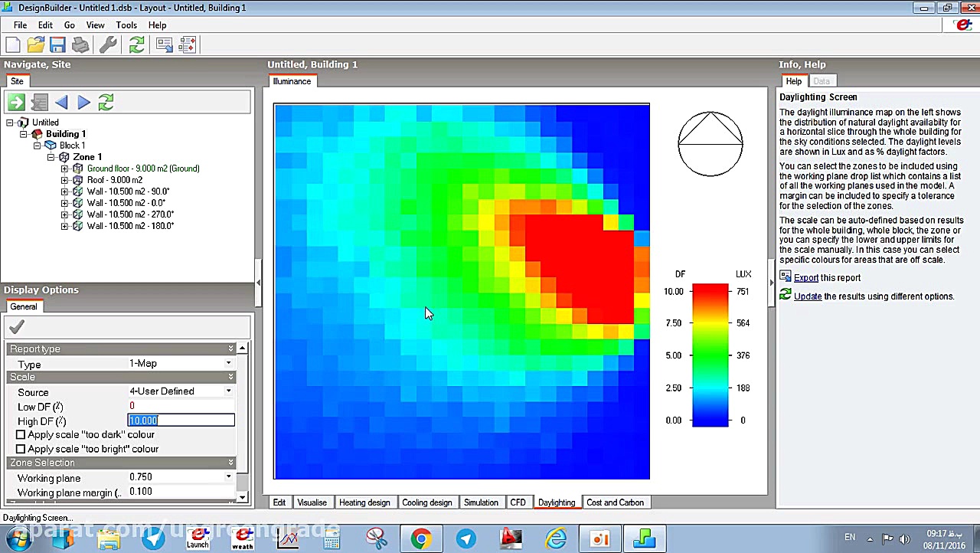The height and width of the screenshot is (553, 980).
Task: Click the Open folder toolbar icon
Action: [x=35, y=45]
